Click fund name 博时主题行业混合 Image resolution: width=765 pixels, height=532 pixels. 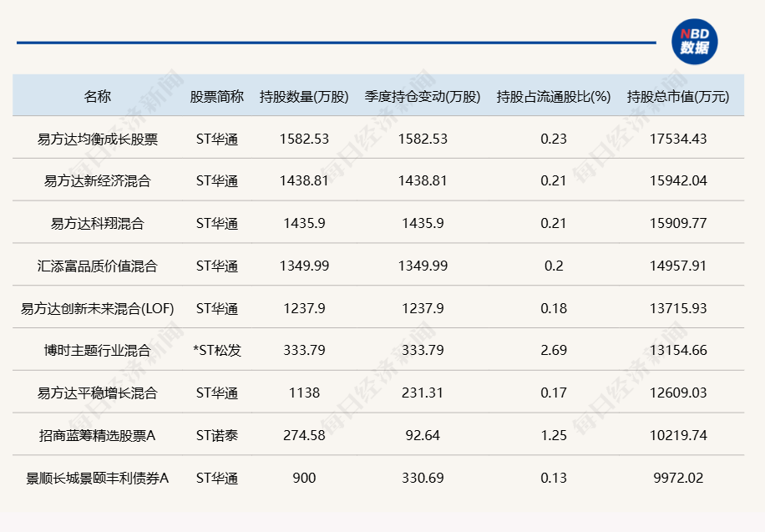tap(97, 351)
